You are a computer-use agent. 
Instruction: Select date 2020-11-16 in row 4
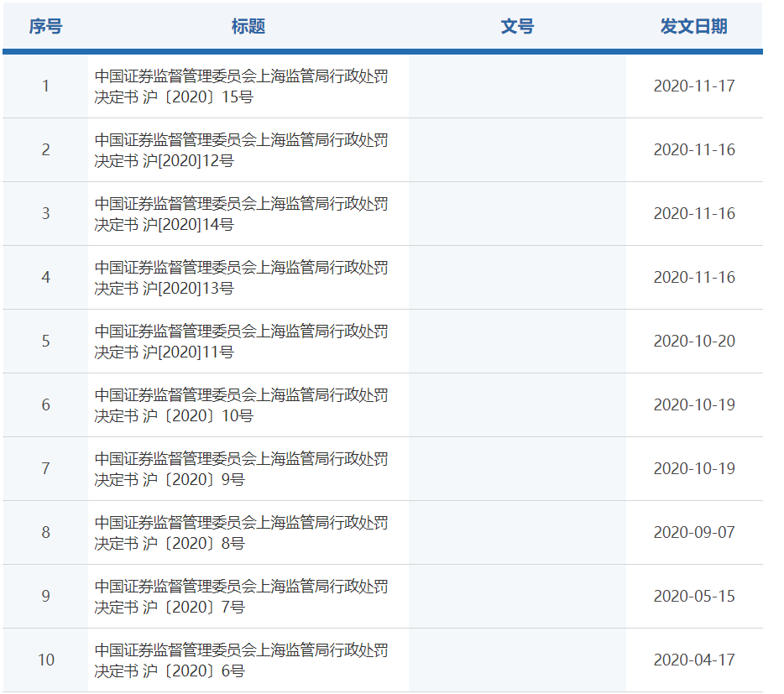(694, 277)
